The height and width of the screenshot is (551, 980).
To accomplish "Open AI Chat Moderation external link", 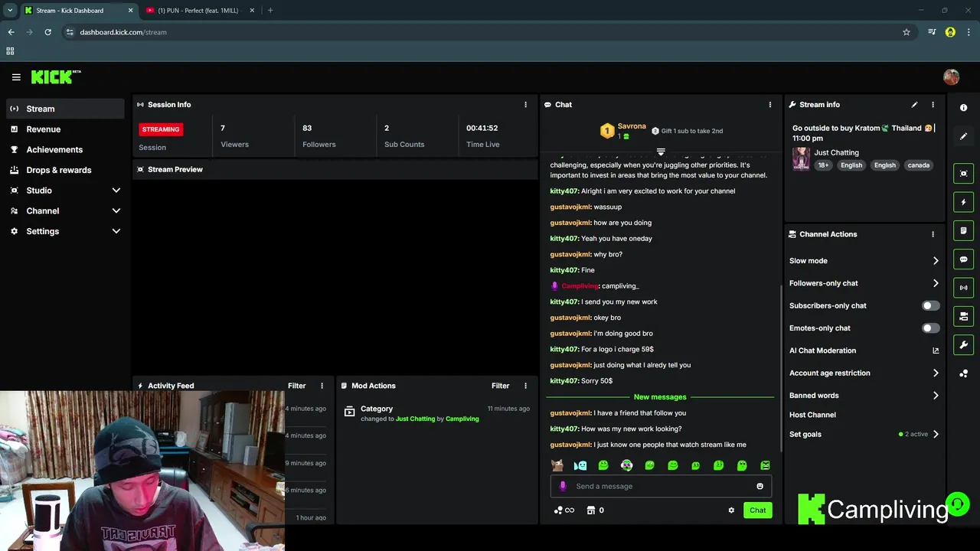I will pos(936,350).
